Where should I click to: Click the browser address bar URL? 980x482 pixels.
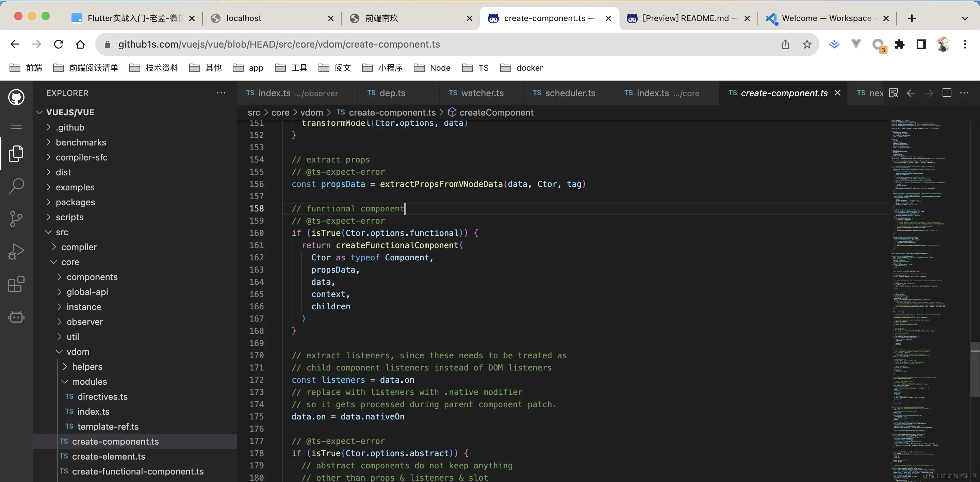click(x=278, y=45)
